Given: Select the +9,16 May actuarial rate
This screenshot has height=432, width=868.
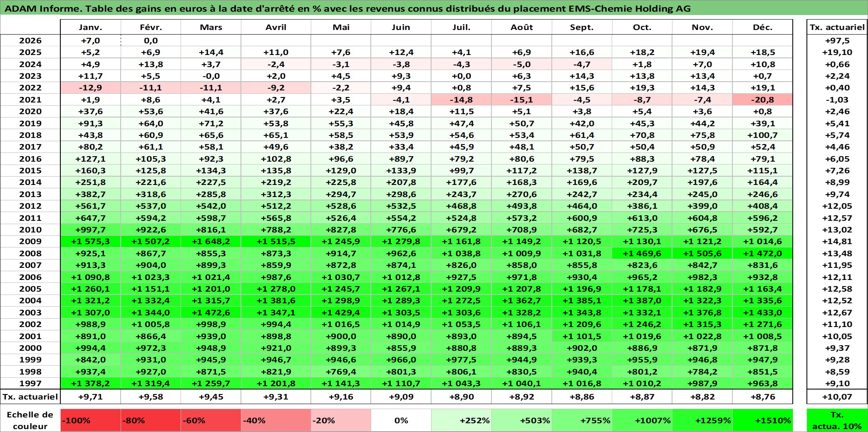Looking at the screenshot, I should [x=341, y=397].
